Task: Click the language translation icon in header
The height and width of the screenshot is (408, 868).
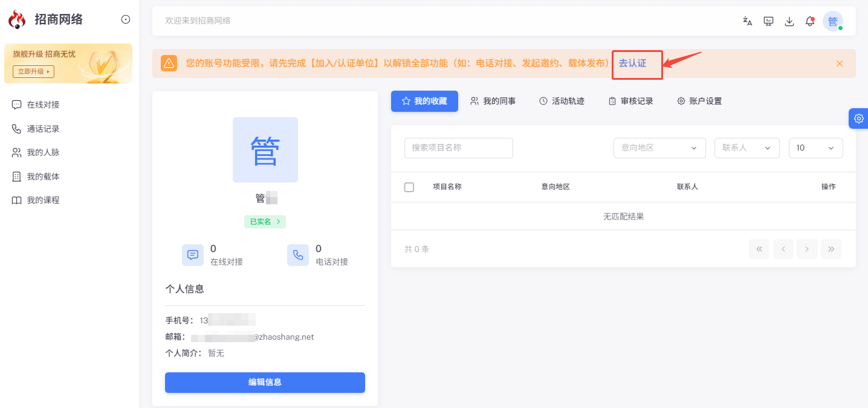Action: click(x=748, y=21)
